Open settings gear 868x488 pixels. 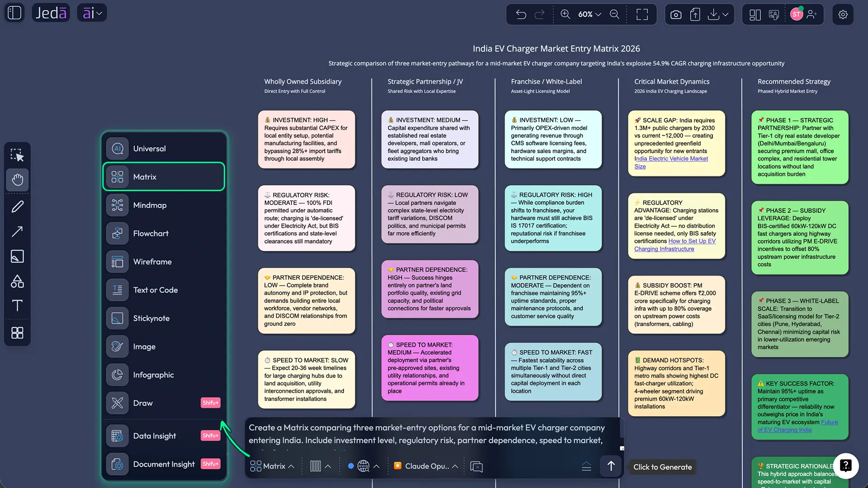point(843,14)
